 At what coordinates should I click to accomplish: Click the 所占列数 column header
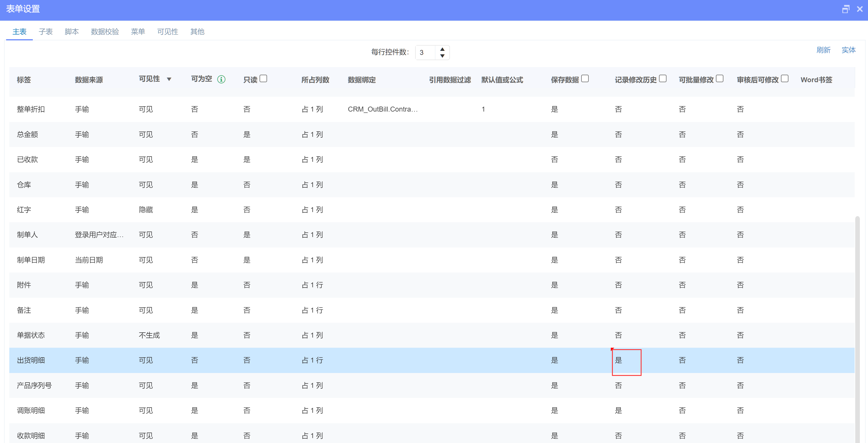315,80
